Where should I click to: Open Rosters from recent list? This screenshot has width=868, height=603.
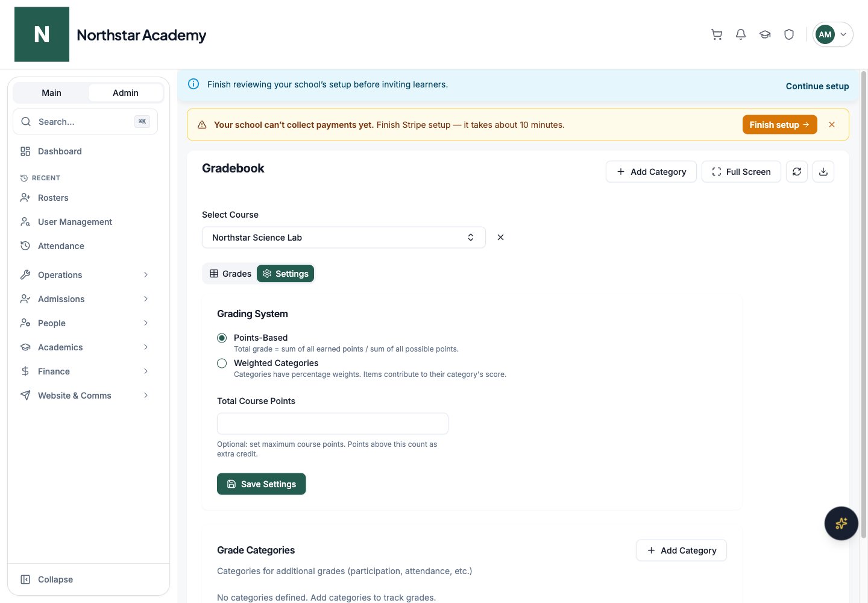click(x=86, y=198)
